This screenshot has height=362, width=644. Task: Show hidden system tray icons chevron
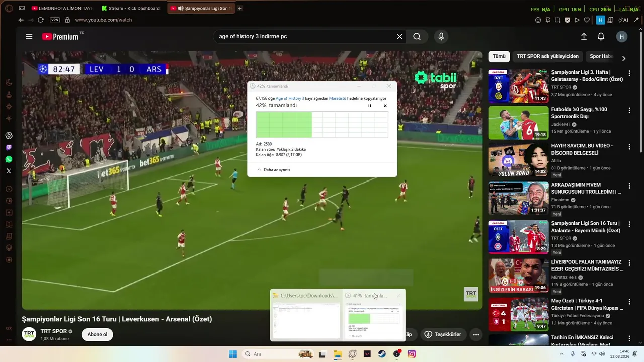click(x=561, y=354)
